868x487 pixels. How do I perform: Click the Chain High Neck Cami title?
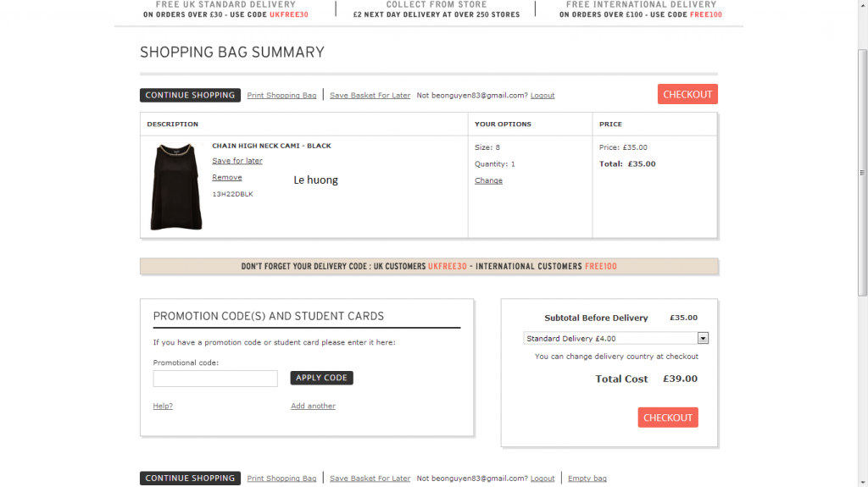tap(272, 146)
